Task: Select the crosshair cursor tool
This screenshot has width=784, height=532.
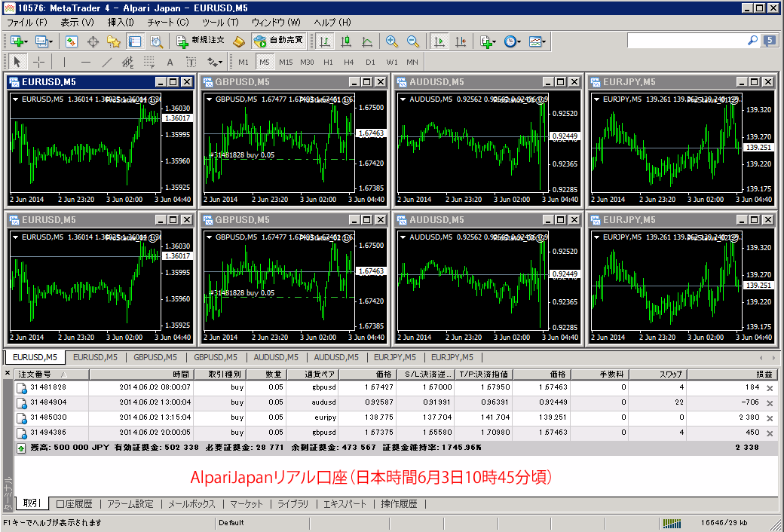Action: pos(38,63)
